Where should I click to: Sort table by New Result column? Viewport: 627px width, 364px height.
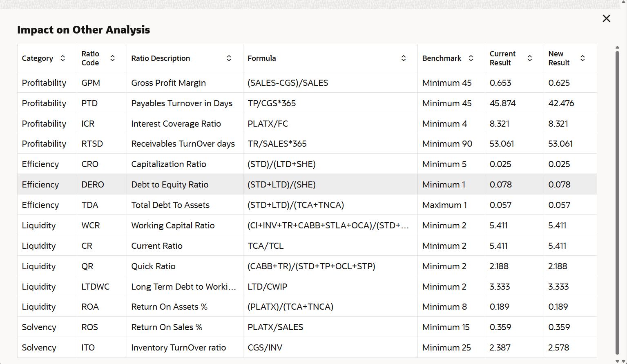583,58
